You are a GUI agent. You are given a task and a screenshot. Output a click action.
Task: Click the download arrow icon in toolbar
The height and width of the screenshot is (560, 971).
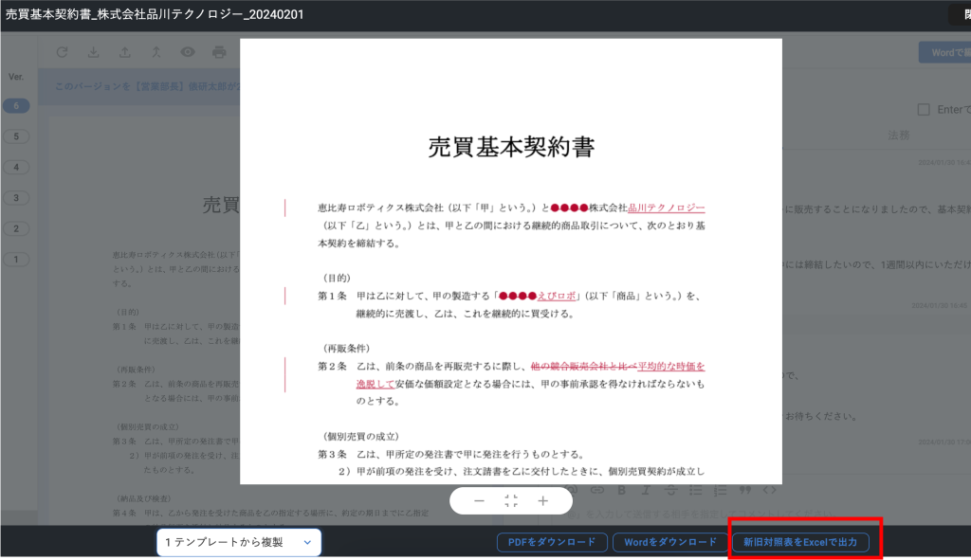[93, 52]
